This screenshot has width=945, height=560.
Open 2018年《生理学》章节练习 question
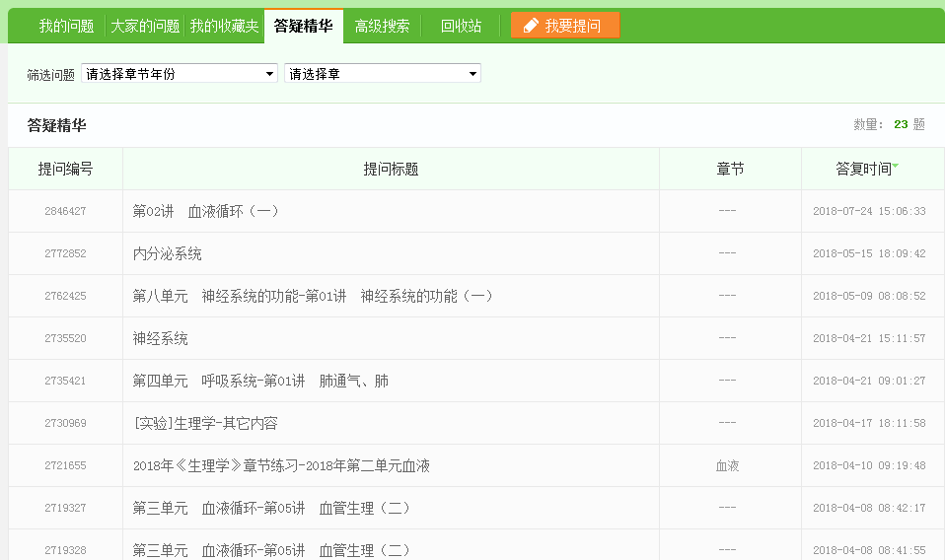pos(281,466)
